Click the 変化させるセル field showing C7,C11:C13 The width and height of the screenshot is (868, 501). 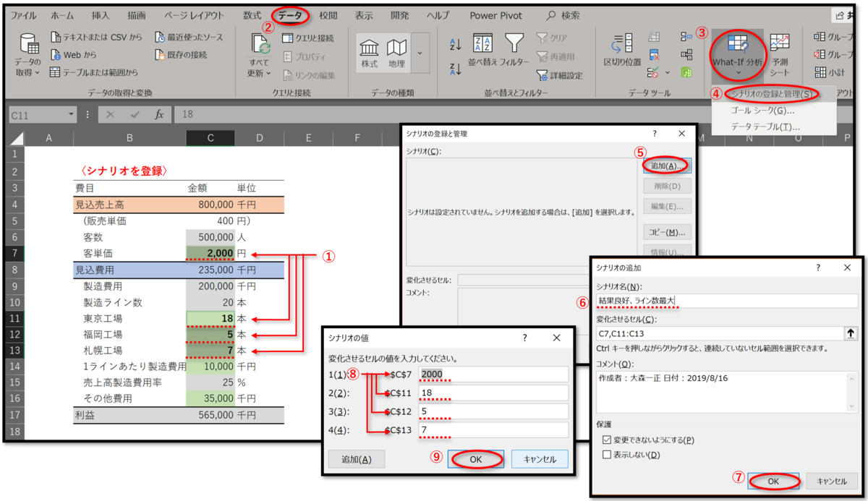pyautogui.click(x=720, y=333)
